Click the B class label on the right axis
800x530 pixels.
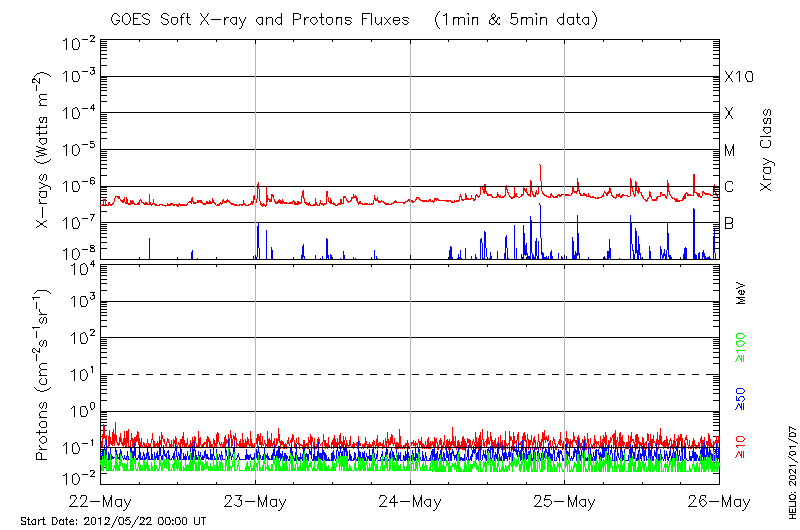coord(729,223)
